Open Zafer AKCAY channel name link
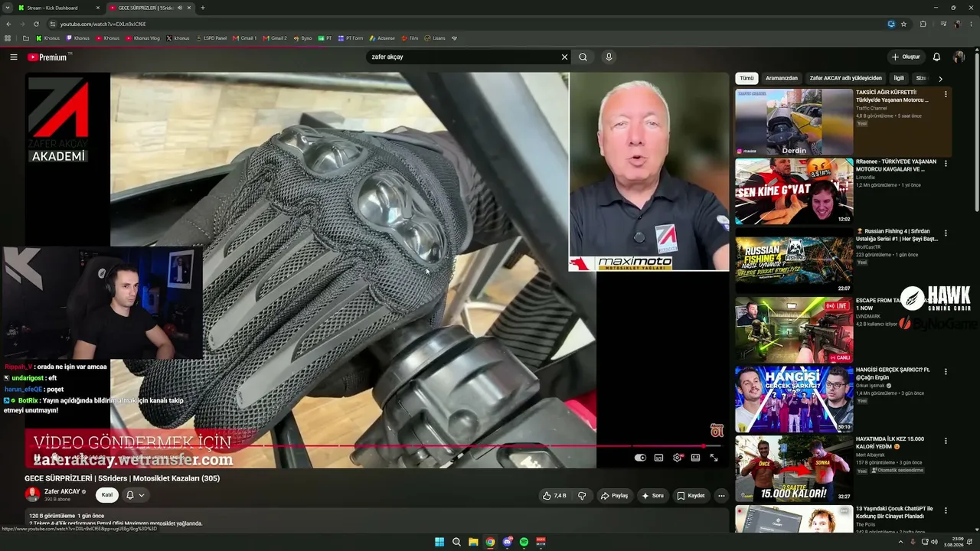Image resolution: width=980 pixels, height=551 pixels. click(x=62, y=491)
